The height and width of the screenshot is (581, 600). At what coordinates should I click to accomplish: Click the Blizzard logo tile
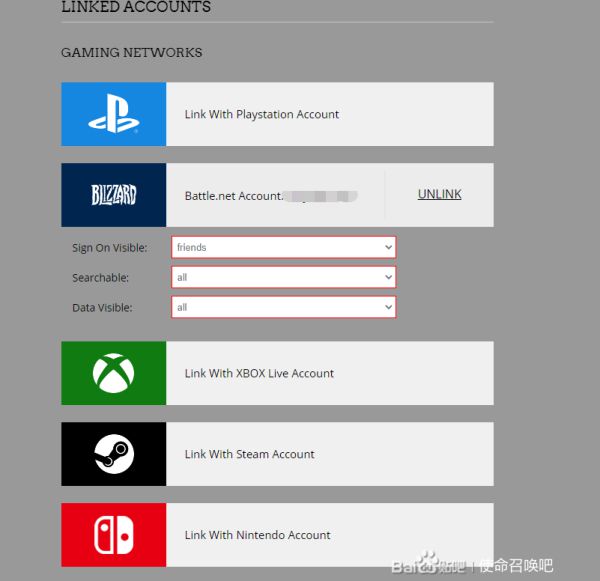pos(113,195)
